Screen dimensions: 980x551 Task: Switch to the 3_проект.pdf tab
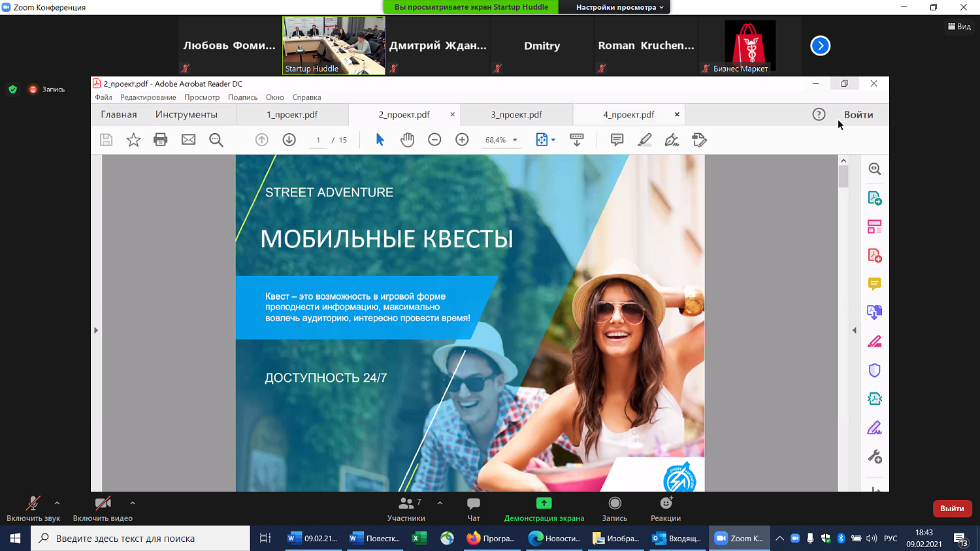pos(517,114)
